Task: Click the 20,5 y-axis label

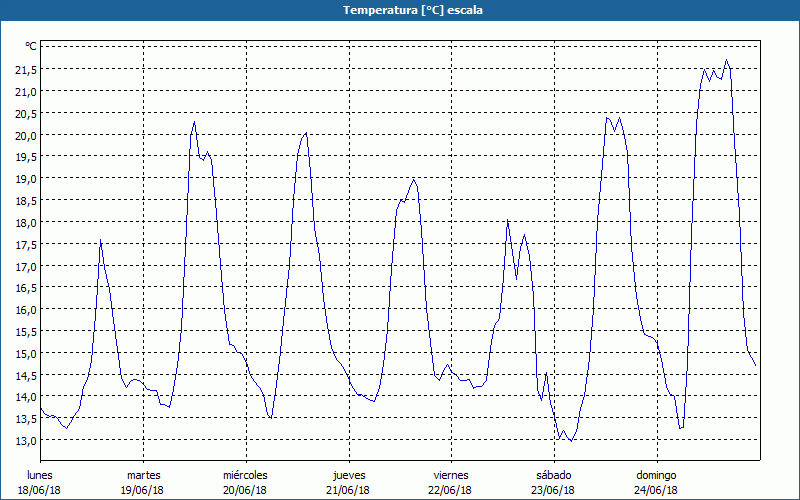Action: [26, 114]
